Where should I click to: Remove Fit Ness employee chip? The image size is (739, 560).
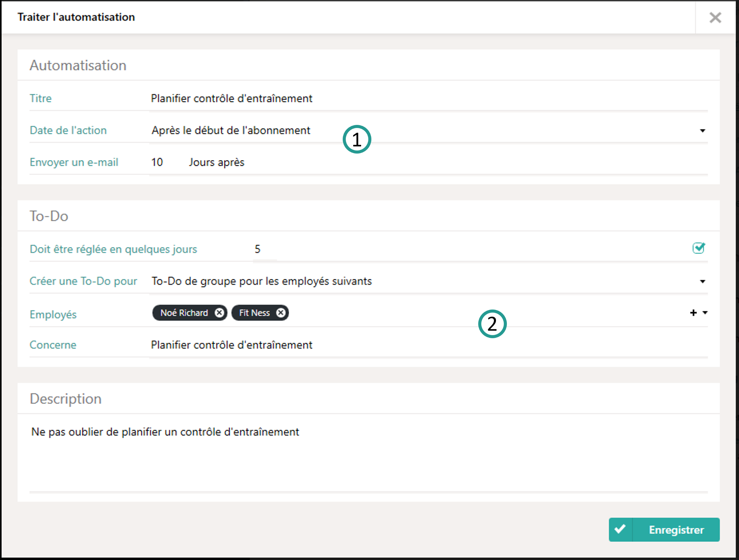pos(281,313)
